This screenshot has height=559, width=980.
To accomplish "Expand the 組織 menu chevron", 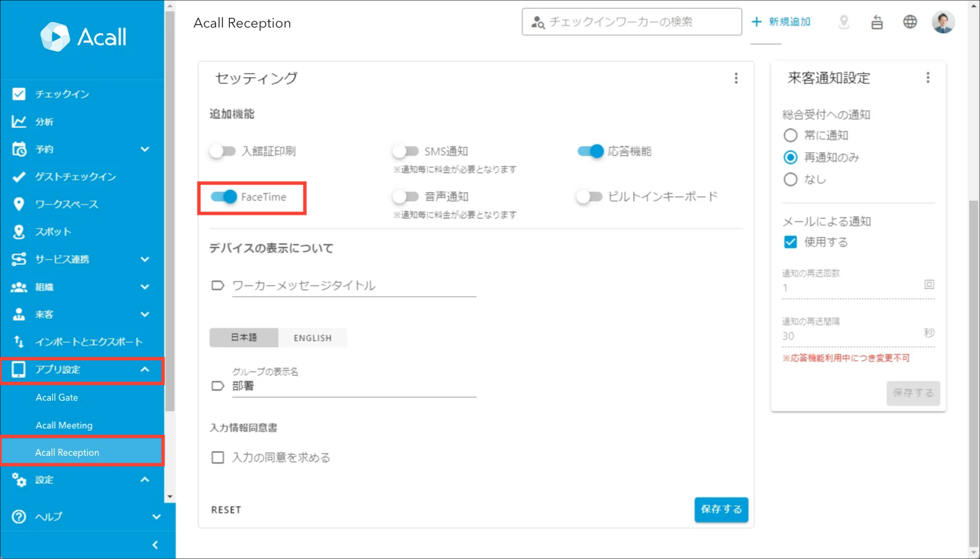I will 145,287.
